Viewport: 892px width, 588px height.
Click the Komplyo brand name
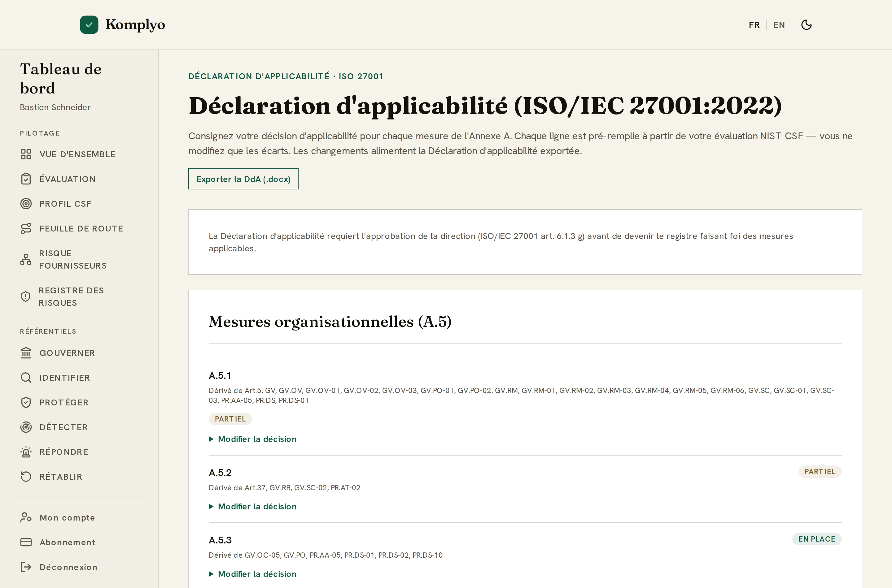point(135,25)
